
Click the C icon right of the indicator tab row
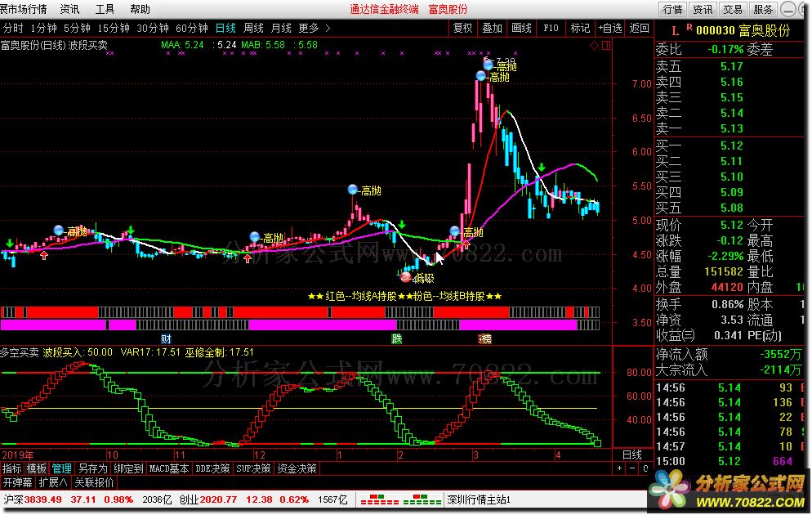[x=645, y=468]
